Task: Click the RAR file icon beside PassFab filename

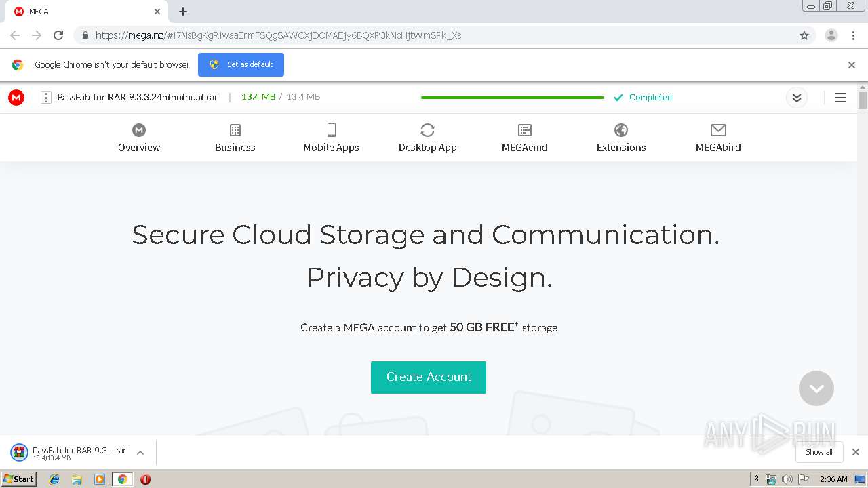Action: tap(46, 98)
